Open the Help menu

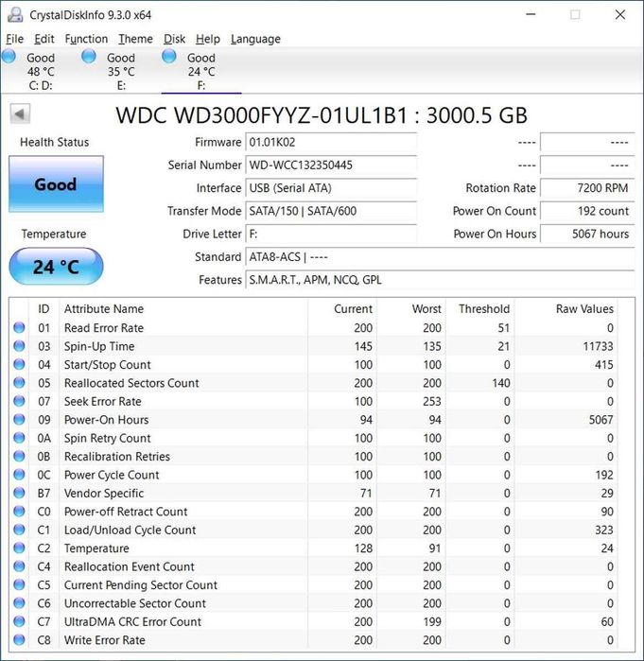[208, 39]
